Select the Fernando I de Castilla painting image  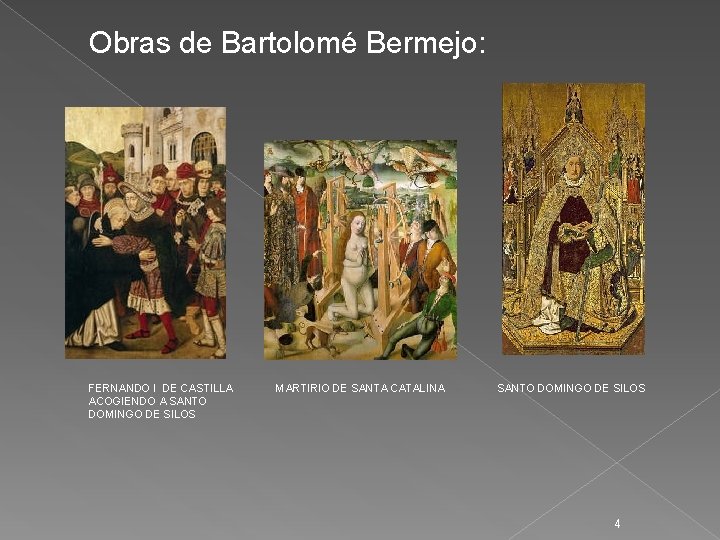(x=146, y=233)
